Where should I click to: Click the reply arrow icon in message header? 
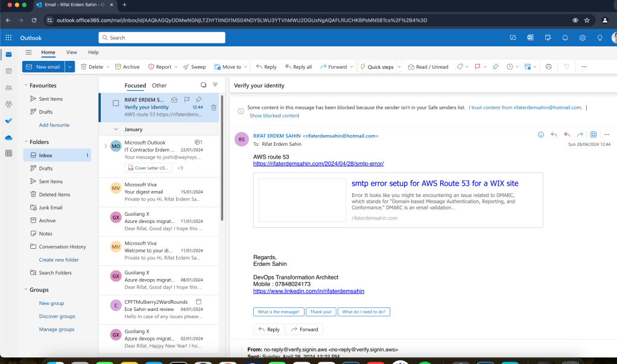click(x=554, y=134)
